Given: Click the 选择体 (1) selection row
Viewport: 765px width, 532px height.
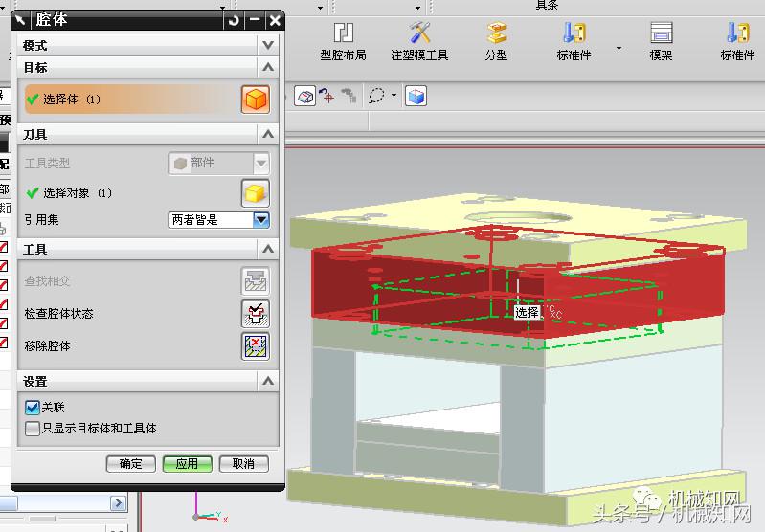Looking at the screenshot, I should pos(132,100).
